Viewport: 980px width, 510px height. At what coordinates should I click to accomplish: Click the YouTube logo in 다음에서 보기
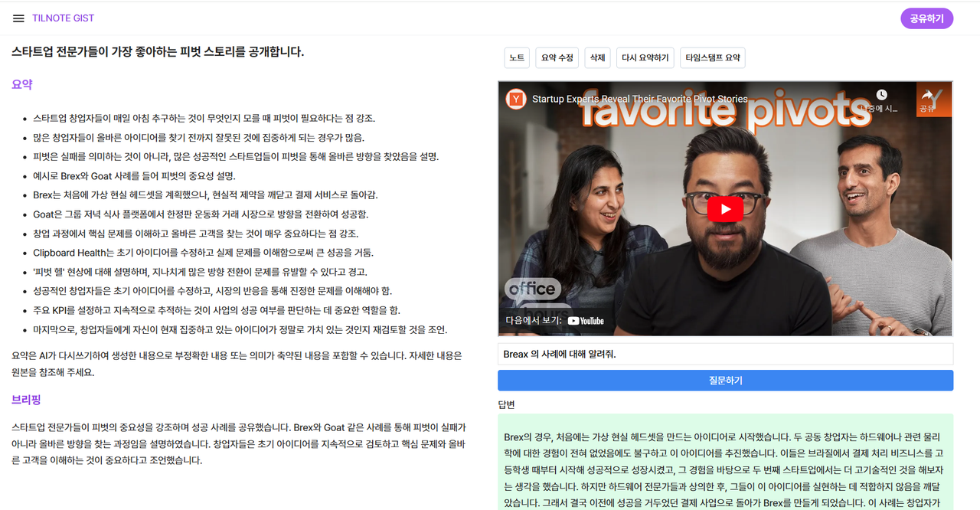coord(585,321)
